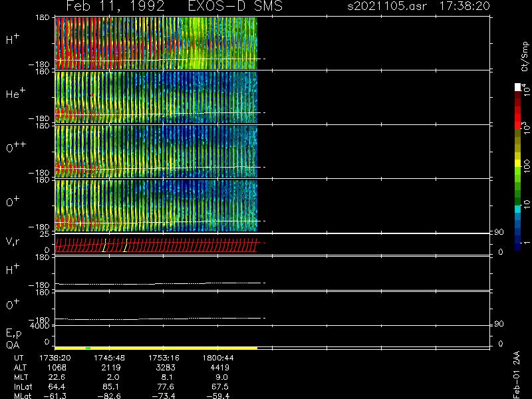This screenshot has height=399, width=532.
Task: Click the vertical 'Feb-01 2AA' text
Action: click(x=516, y=374)
